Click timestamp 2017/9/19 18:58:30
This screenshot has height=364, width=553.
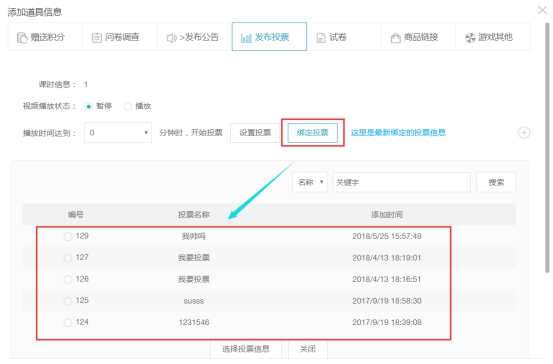point(387,301)
